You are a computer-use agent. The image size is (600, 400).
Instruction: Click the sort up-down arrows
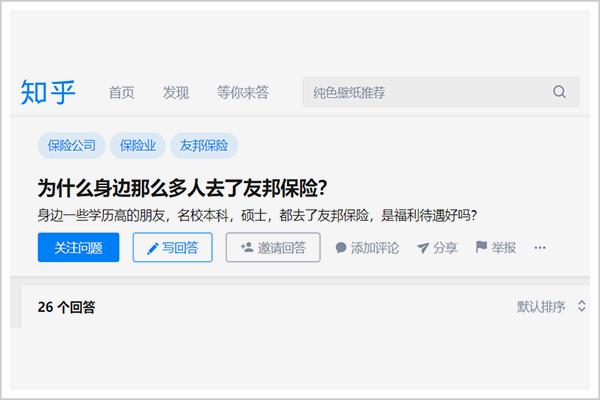pos(582,306)
